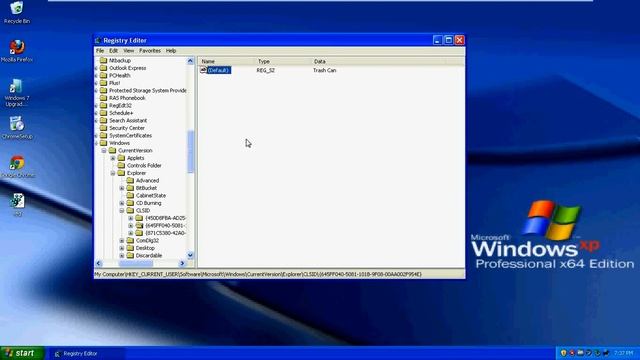Click the tree's horizontal scrollbar thumb
Screen dimensions: 640x360
point(136,264)
